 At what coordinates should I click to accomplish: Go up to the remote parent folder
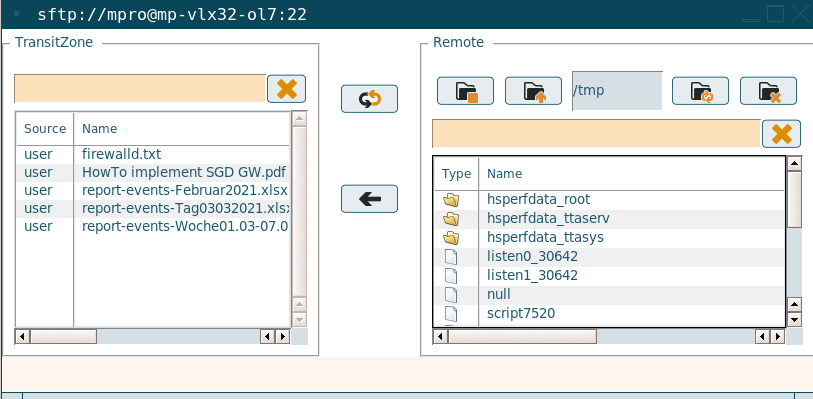[x=533, y=91]
